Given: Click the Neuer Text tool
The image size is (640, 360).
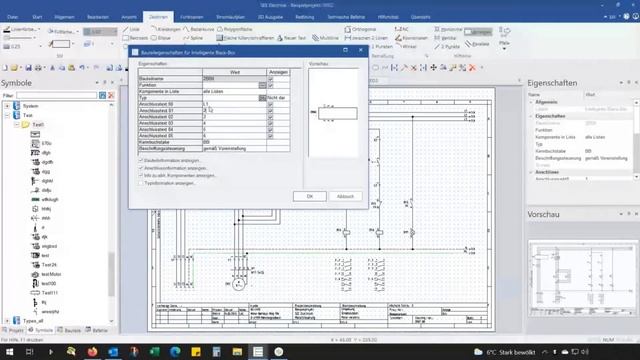Looking at the screenshot, I should (291, 38).
